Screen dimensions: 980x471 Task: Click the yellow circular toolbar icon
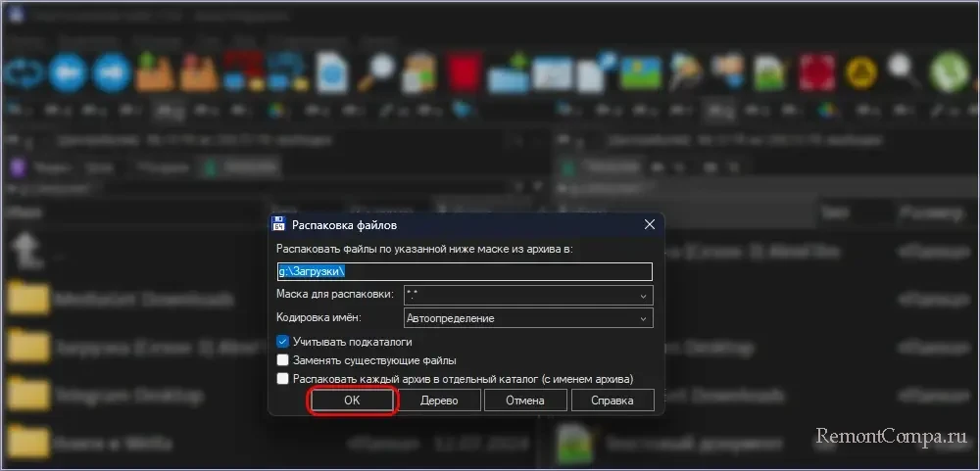pyautogui.click(x=859, y=73)
